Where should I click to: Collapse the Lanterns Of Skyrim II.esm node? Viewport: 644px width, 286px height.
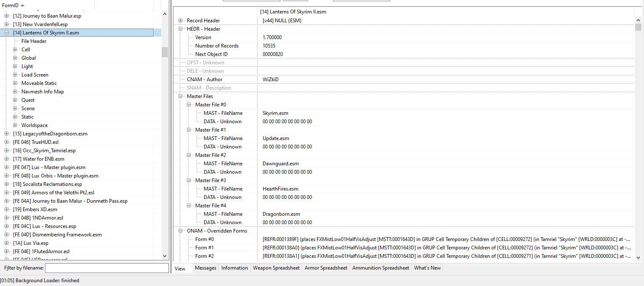tap(6, 33)
